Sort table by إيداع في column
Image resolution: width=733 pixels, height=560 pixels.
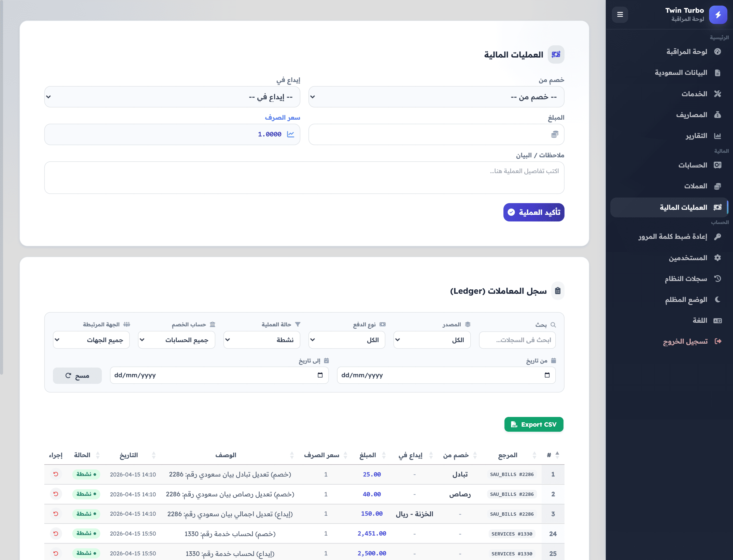coord(414,455)
